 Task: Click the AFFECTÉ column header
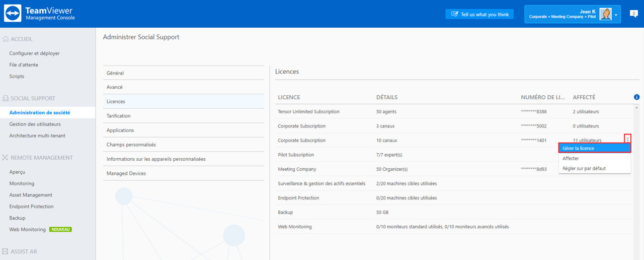pos(584,97)
